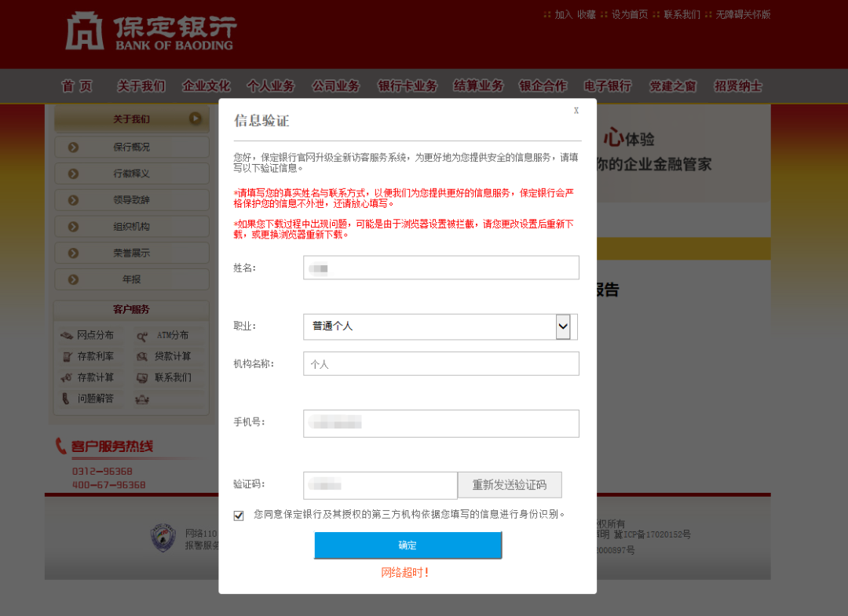Click the 重新发送验证码 resend button
848x616 pixels.
point(510,485)
